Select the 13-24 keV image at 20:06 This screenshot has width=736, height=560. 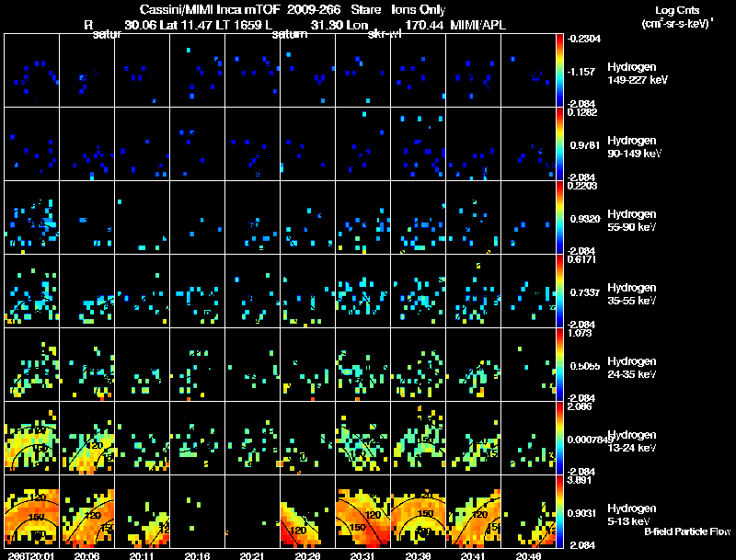point(86,438)
